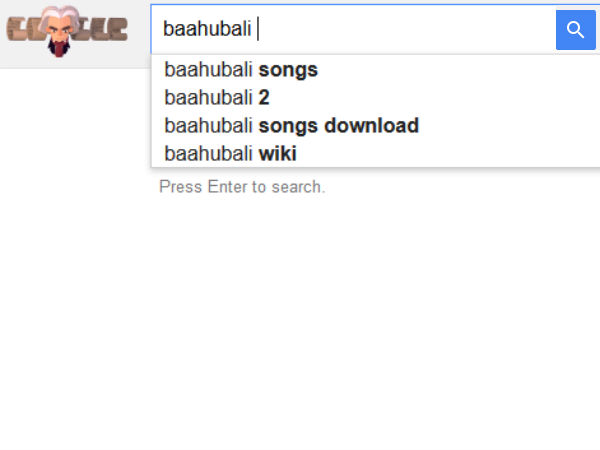Click the blank page area below suggestions
The height and width of the screenshot is (450, 600).
(300, 320)
